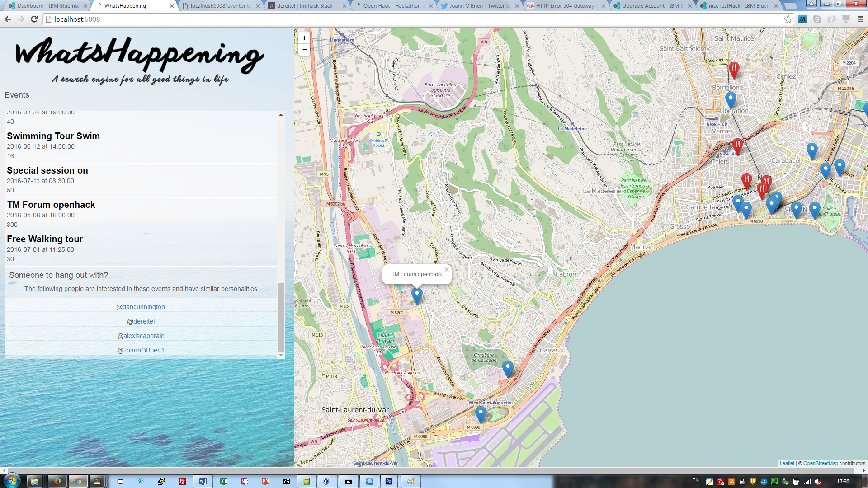Click the map zoom out button
The width and height of the screenshot is (868, 488).
(x=304, y=50)
